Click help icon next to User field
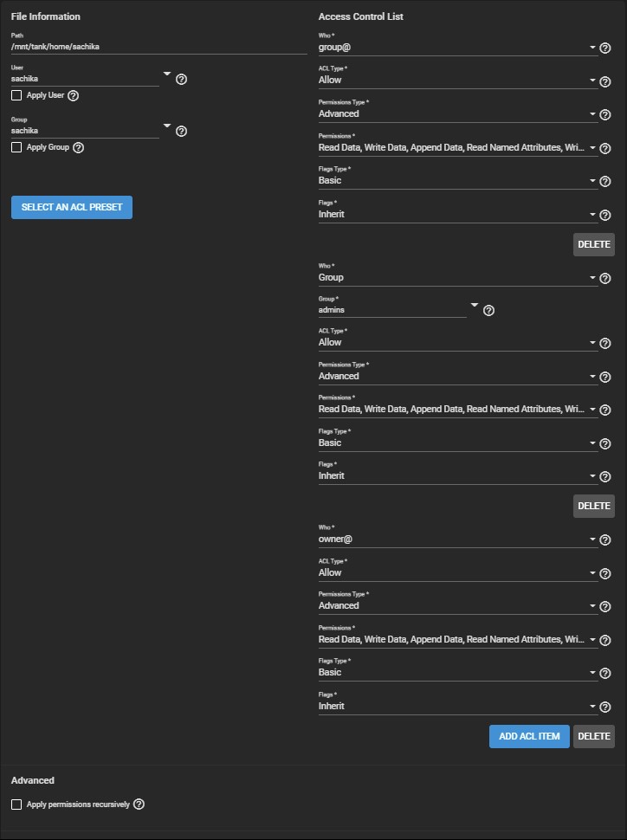627x840 pixels. 182,79
